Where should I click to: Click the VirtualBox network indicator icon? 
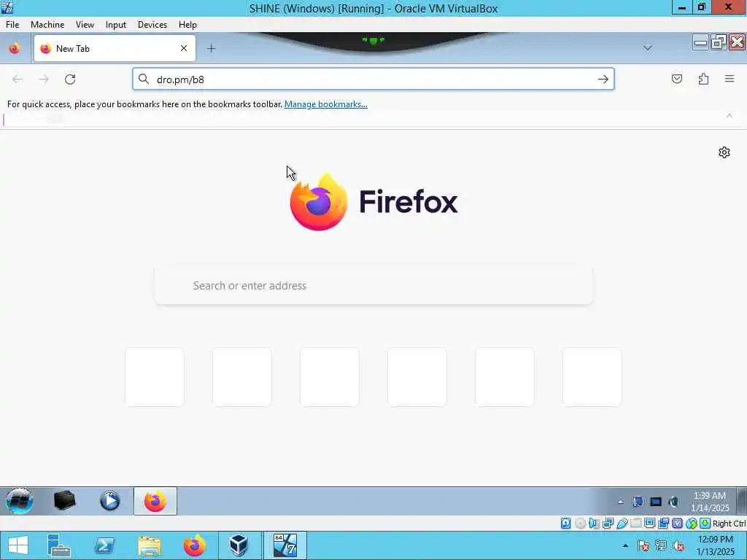coord(608,524)
